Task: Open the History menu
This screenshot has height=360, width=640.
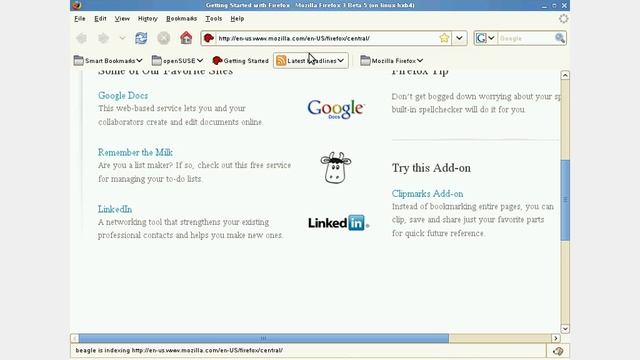Action: [x=147, y=18]
